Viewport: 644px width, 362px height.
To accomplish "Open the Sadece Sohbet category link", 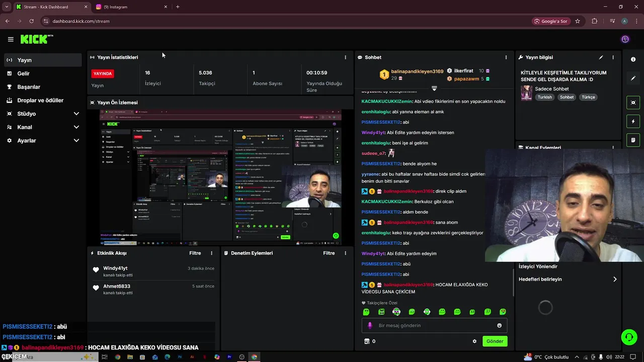I will (x=552, y=89).
